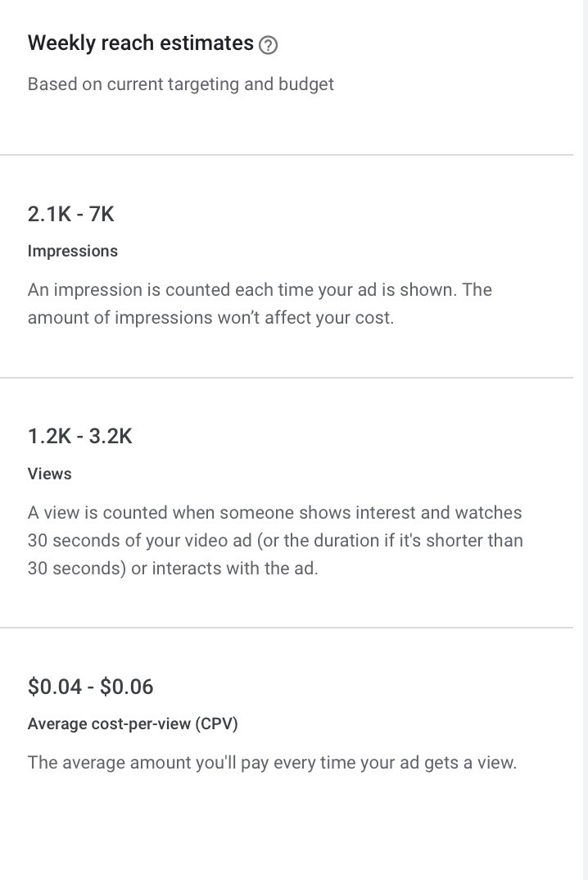The image size is (588, 880).
Task: Click the $0.06 maximum cost value
Action: (x=127, y=687)
